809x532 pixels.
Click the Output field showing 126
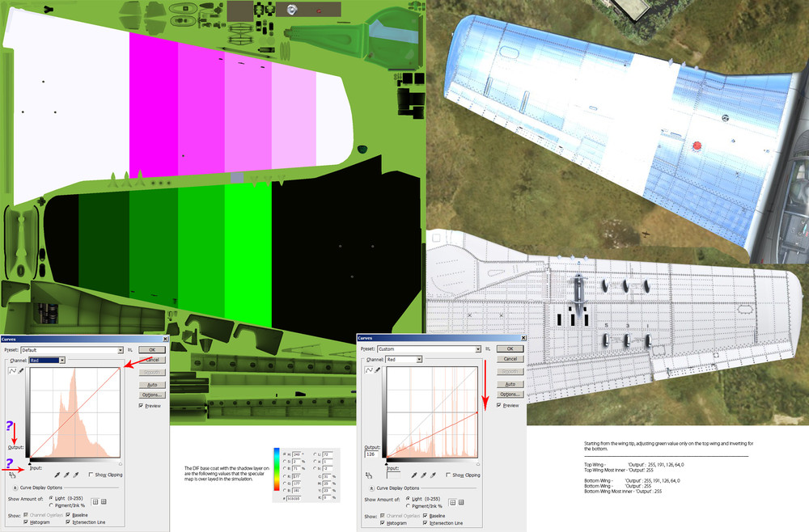point(371,454)
